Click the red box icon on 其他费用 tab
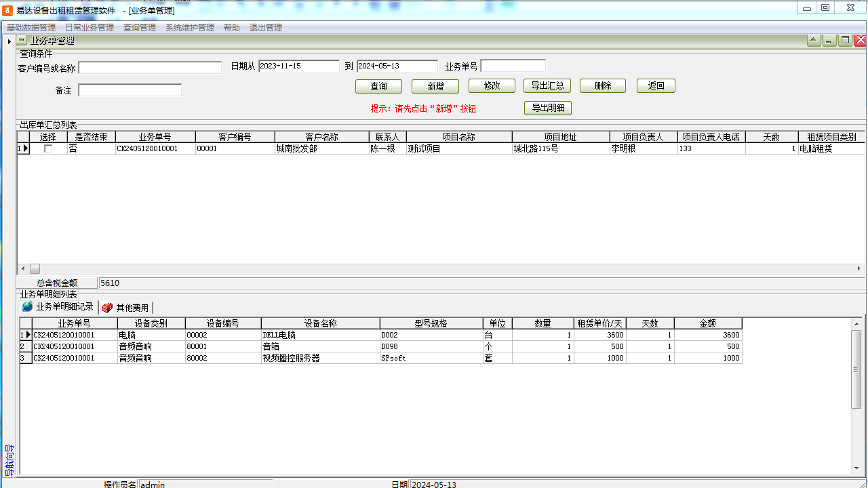868x488 pixels. (106, 308)
